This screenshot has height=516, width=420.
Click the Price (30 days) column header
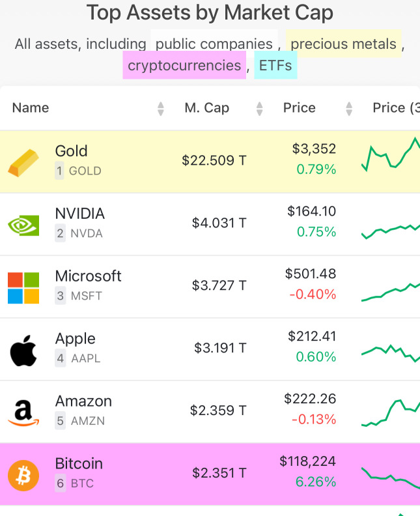396,108
